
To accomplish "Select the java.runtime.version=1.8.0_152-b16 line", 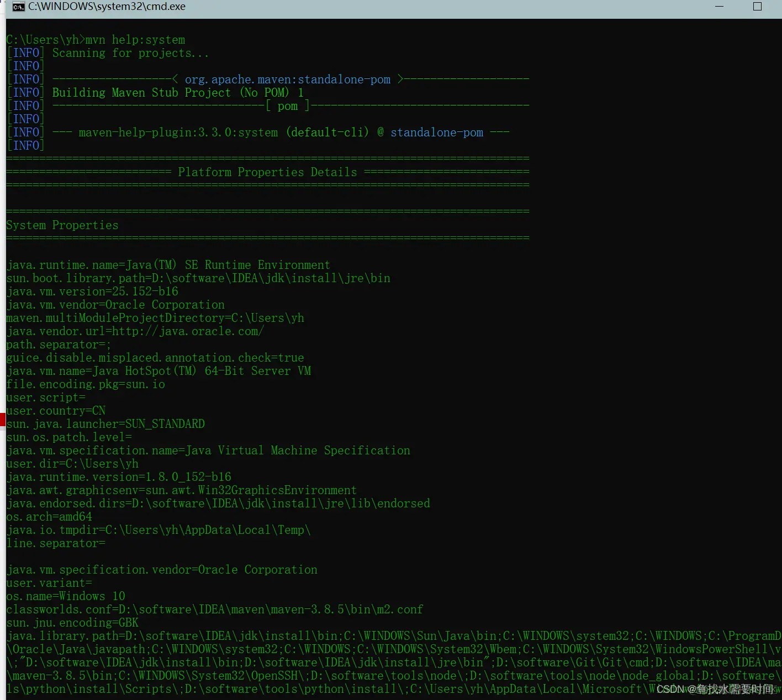I will point(119,477).
